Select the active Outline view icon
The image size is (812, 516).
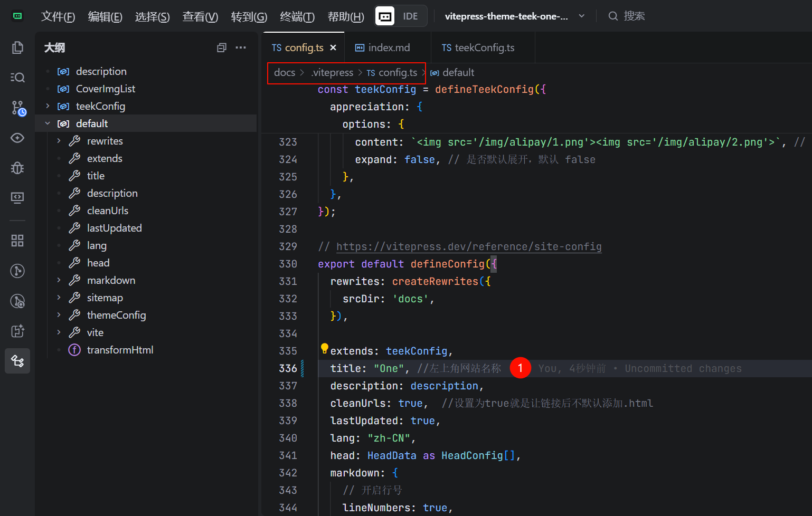click(17, 361)
